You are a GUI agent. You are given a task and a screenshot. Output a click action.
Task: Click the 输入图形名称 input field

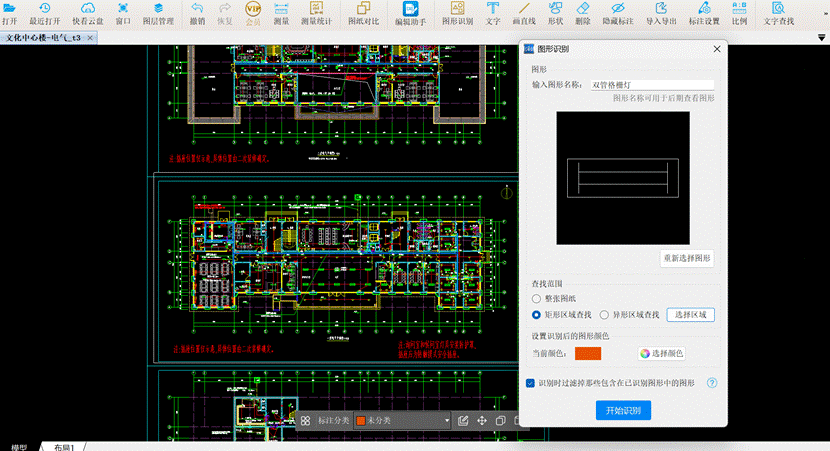coord(652,85)
